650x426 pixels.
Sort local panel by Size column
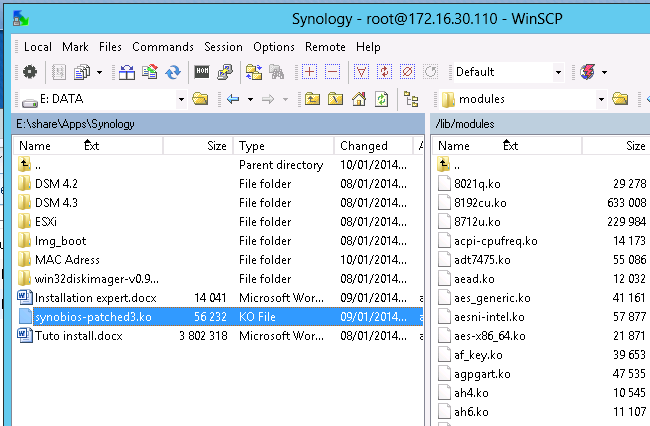coord(198,146)
